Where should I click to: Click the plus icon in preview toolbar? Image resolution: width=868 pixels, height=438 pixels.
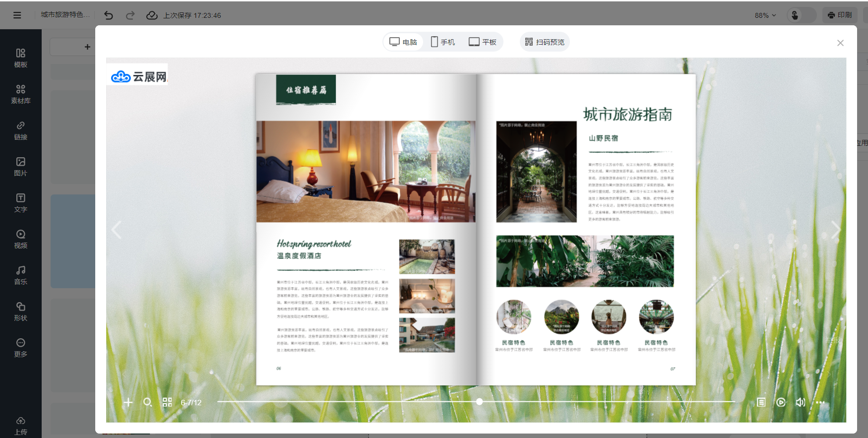coord(128,402)
